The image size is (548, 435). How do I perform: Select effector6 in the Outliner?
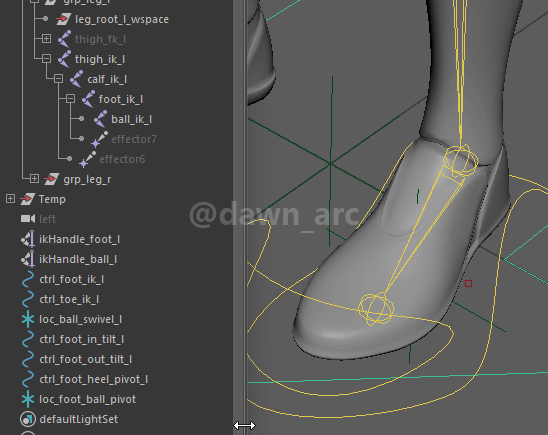122,159
